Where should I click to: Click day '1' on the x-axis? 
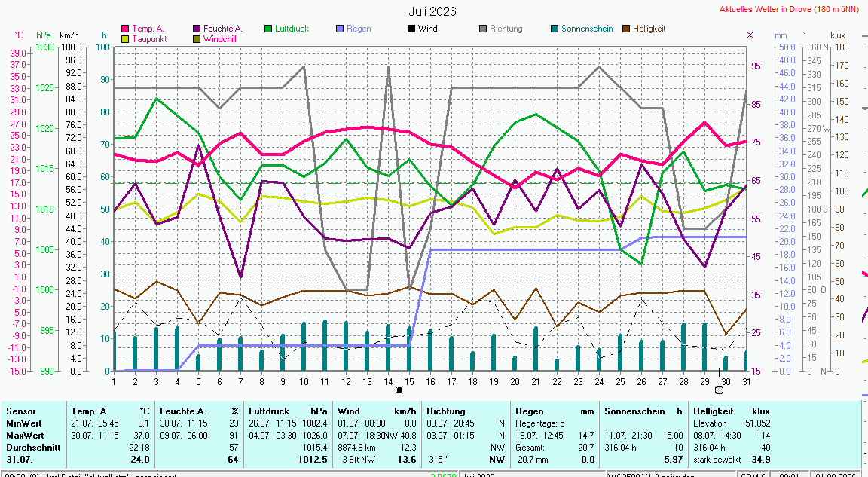114,382
